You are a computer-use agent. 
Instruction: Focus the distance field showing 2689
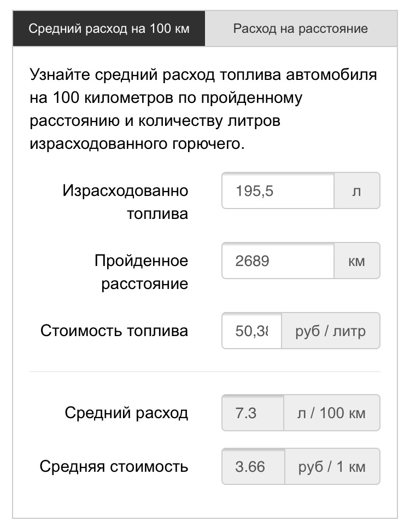278,261
